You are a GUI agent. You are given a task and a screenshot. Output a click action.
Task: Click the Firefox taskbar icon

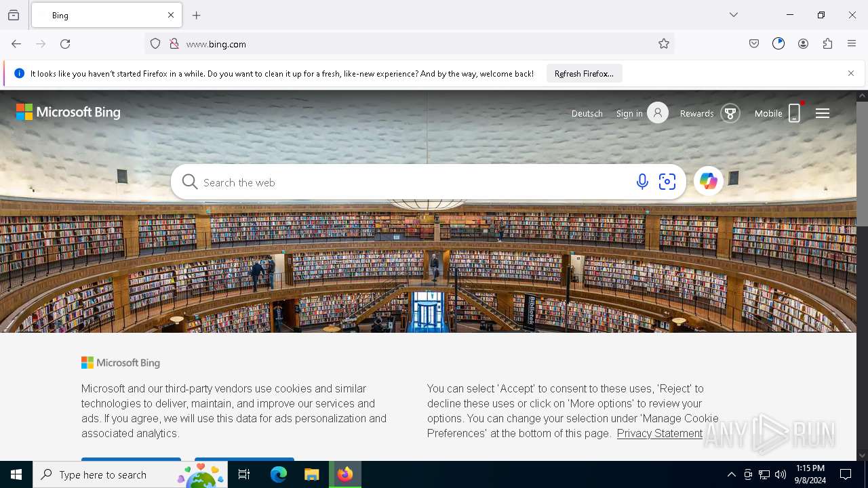pyautogui.click(x=345, y=474)
